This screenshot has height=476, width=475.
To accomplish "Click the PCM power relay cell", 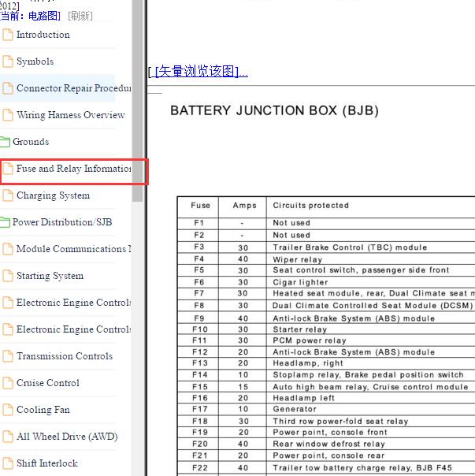I will 310,340.
